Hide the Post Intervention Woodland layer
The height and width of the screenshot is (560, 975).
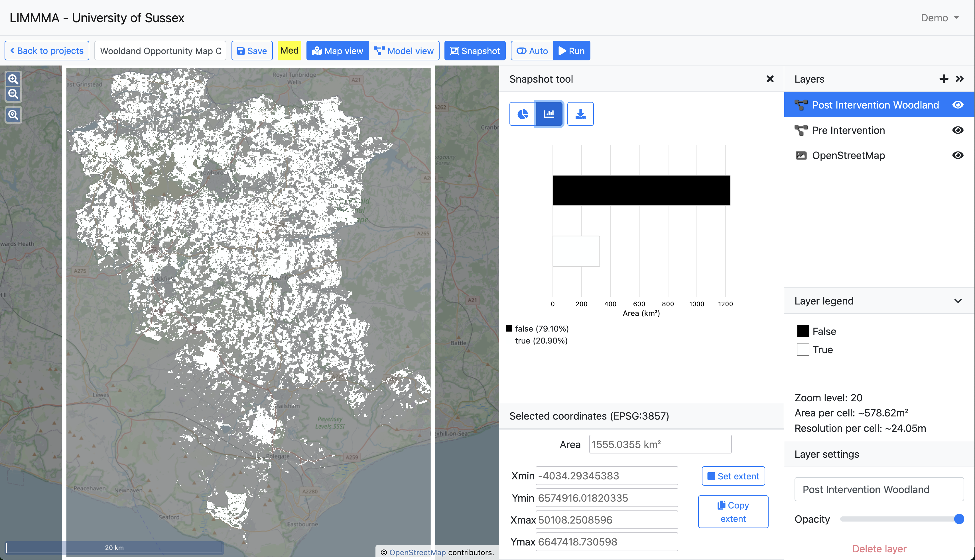coord(958,105)
